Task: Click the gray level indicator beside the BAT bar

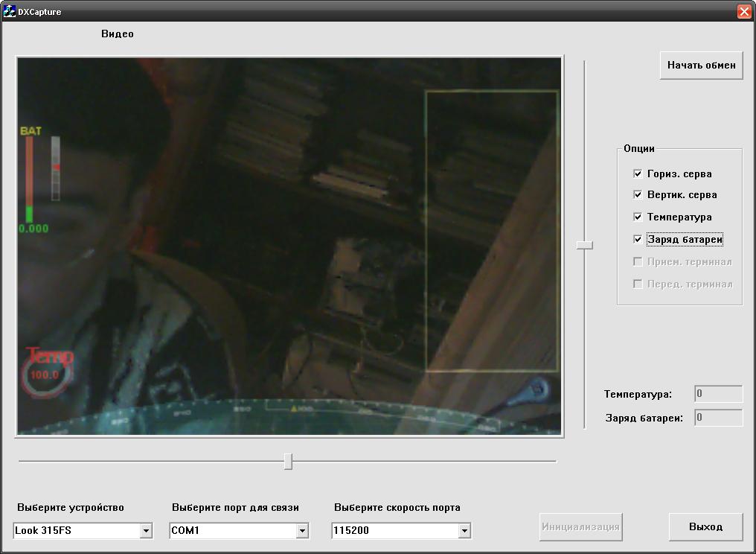Action: [x=55, y=169]
